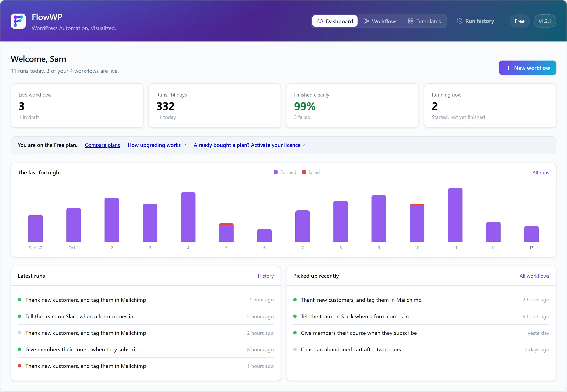Viewport: 567px width, 392px height.
Task: Open All workflows link
Action: (x=534, y=276)
